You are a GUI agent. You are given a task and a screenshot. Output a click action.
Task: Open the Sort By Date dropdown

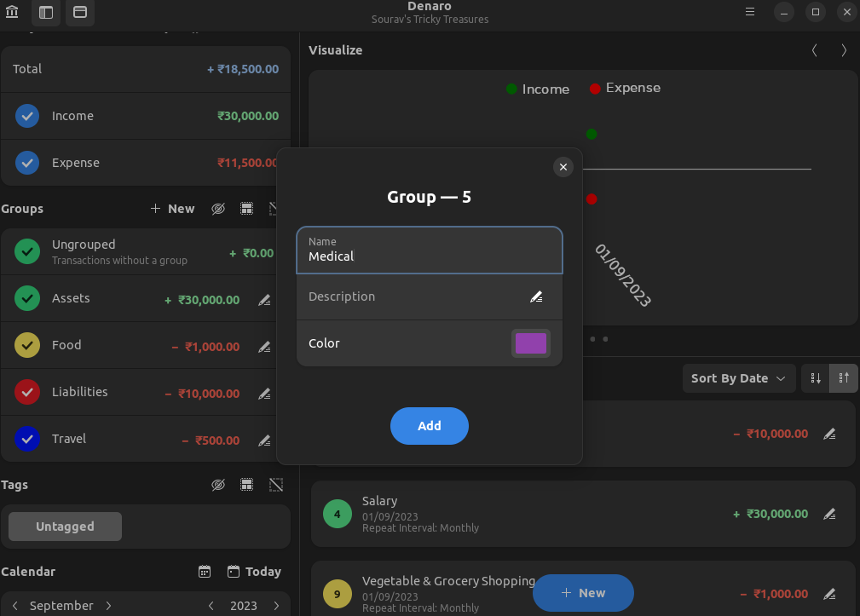[x=738, y=377]
